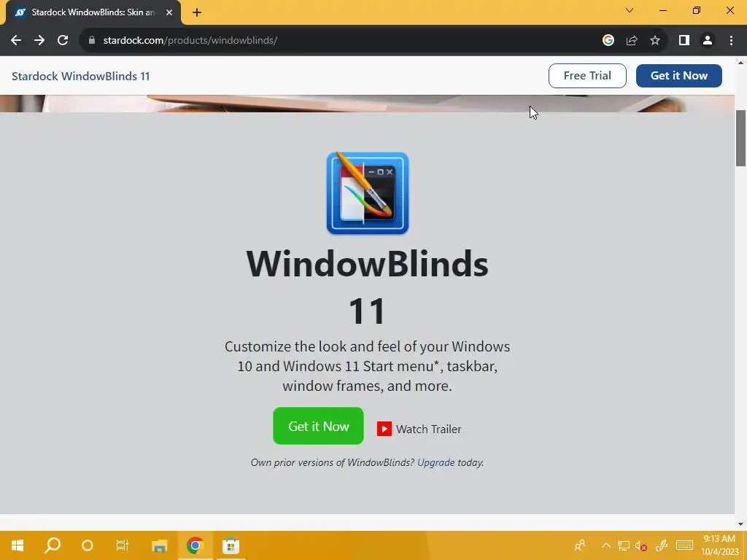Screen dimensions: 747x560
Task: Open File Explorer from the taskbar
Action: (159, 545)
